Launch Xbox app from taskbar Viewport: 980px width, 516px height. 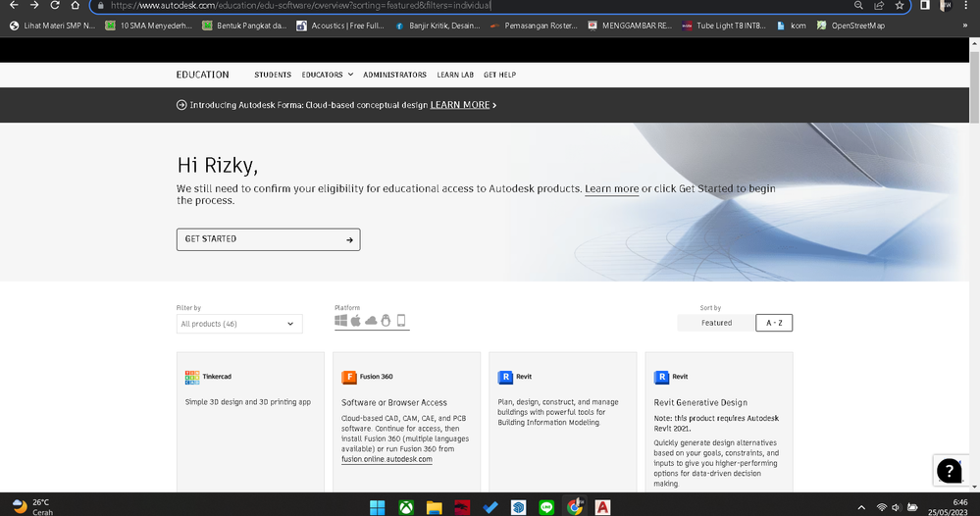click(x=406, y=506)
